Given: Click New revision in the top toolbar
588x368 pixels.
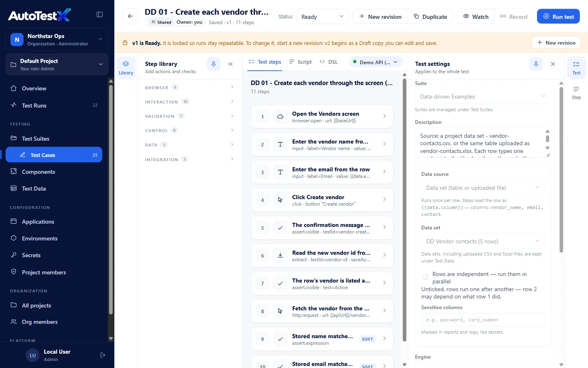Looking at the screenshot, I should pos(380,16).
